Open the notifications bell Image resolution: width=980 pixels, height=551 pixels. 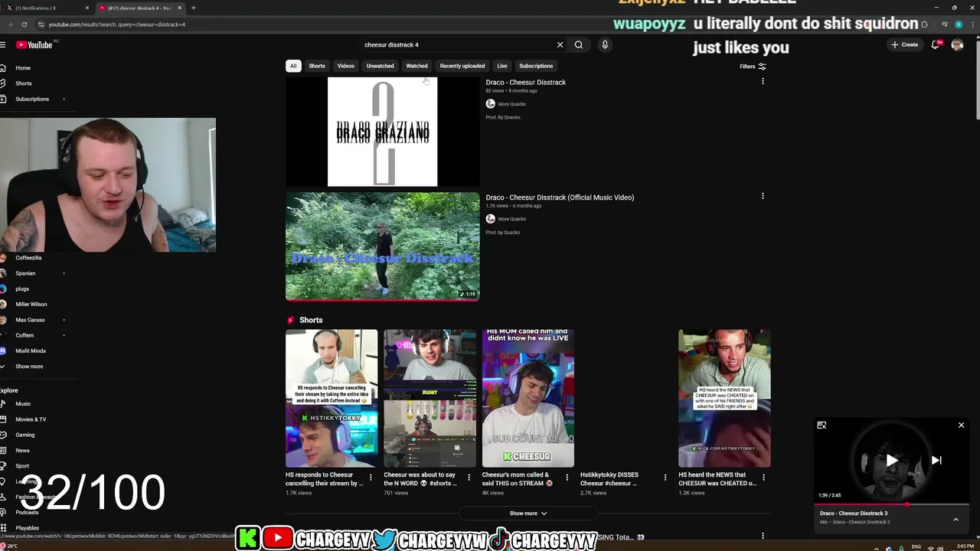936,44
